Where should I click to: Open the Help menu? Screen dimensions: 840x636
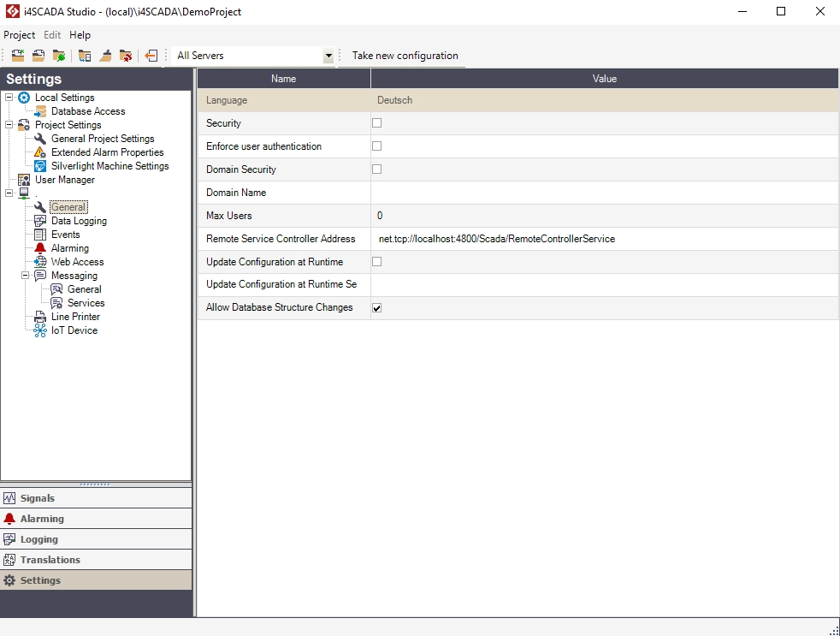click(x=80, y=35)
